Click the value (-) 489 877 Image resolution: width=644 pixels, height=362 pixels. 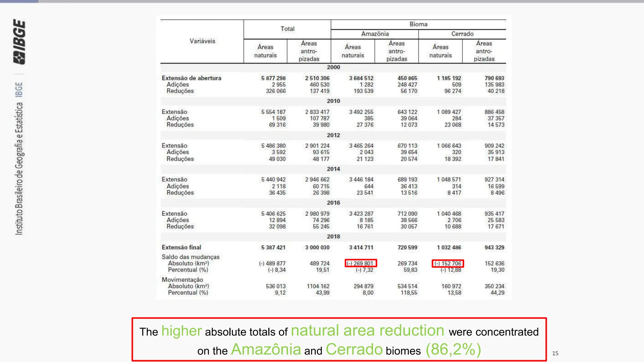coord(272,263)
